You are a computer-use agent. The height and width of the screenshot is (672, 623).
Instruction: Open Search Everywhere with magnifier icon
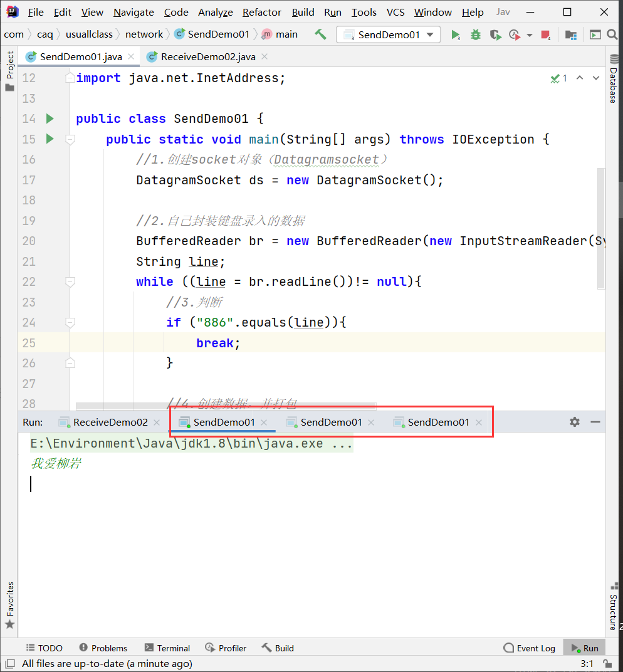(612, 35)
